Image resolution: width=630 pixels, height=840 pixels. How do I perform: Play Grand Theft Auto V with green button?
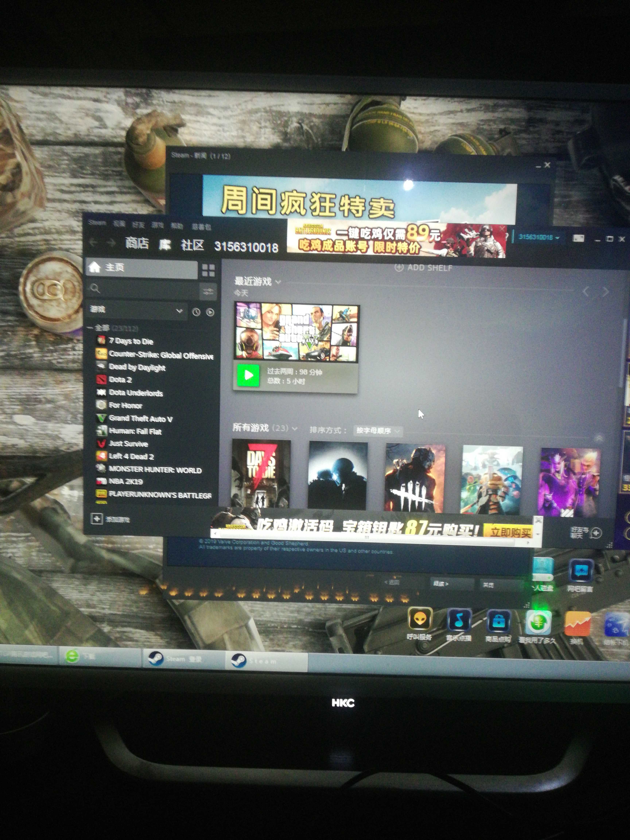pyautogui.click(x=248, y=375)
